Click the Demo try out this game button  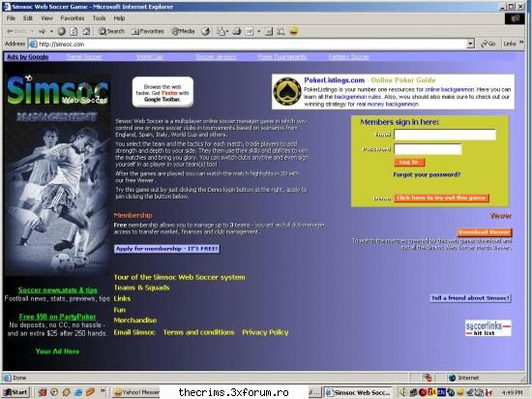click(x=441, y=198)
